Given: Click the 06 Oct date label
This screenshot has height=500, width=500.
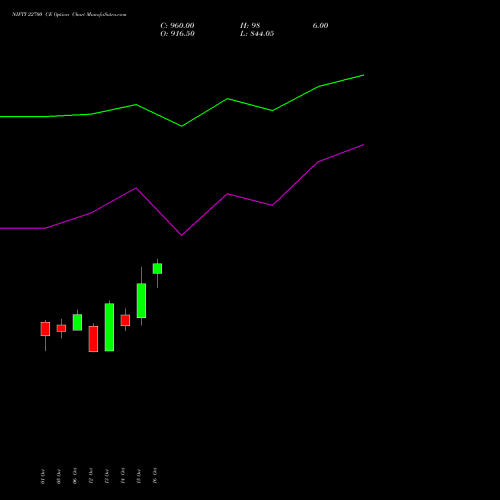Looking at the screenshot, I should tap(75, 476).
